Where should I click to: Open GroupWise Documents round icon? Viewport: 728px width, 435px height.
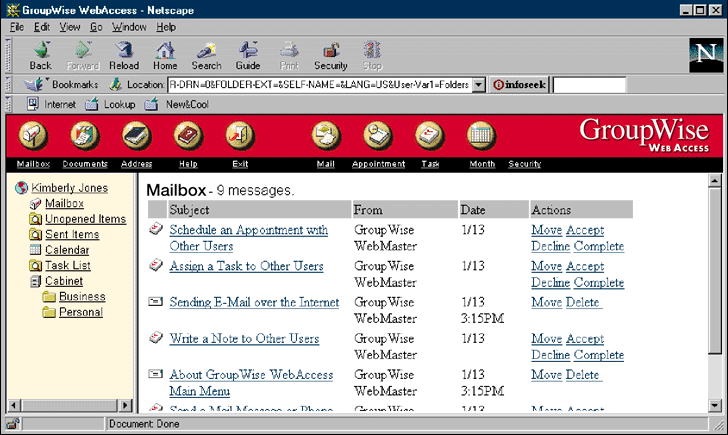point(85,136)
